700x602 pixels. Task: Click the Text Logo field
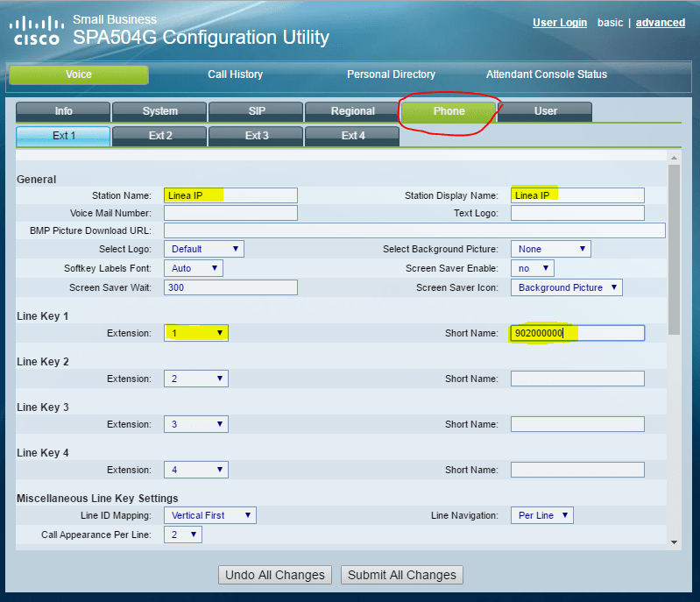coord(577,213)
